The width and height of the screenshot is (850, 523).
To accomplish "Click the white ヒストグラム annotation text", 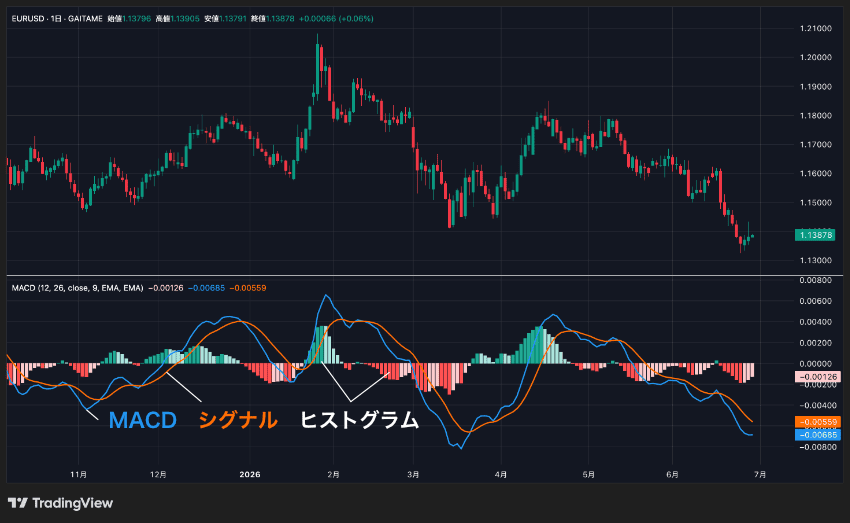I will pos(359,420).
